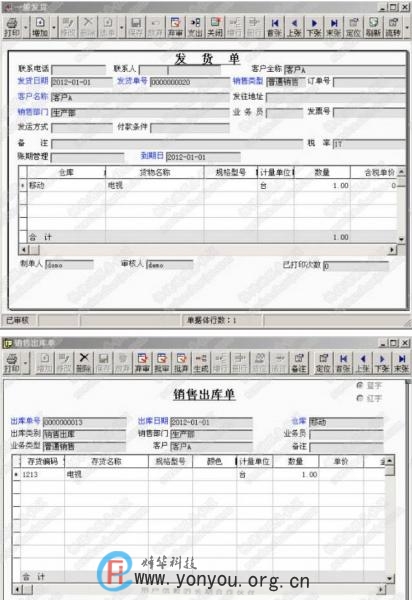
Task: Click the 刷新 refresh icon in the 发货单 toolbar
Action: click(x=373, y=27)
